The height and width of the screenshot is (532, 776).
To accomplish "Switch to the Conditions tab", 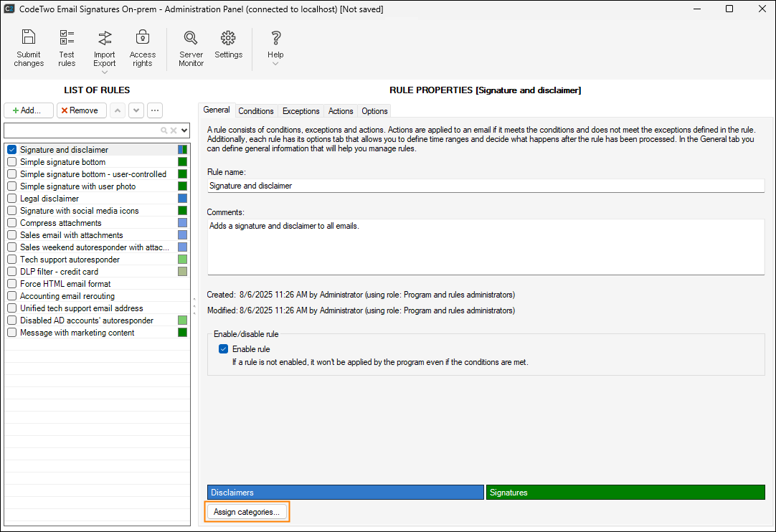I will [x=256, y=111].
